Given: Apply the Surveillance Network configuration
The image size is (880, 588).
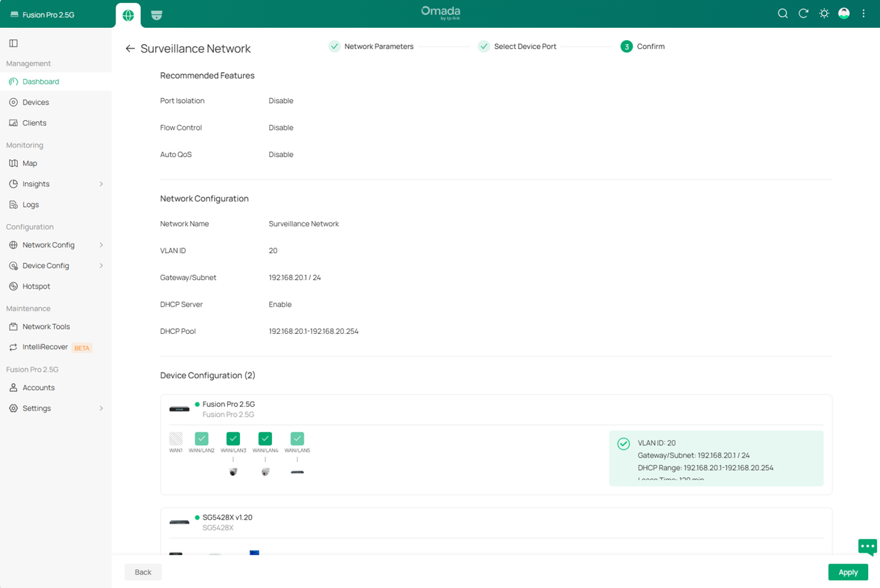Looking at the screenshot, I should click(x=848, y=572).
